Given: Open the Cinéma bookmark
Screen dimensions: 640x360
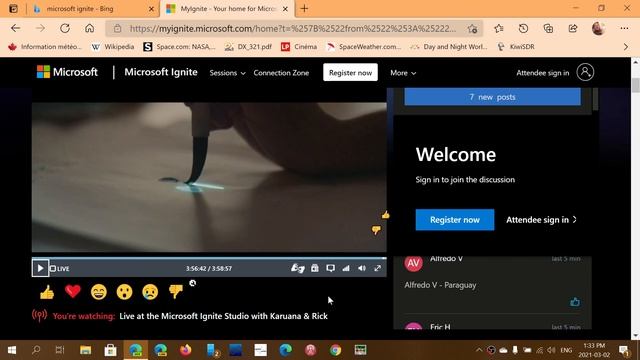Looking at the screenshot, I should (x=299, y=47).
